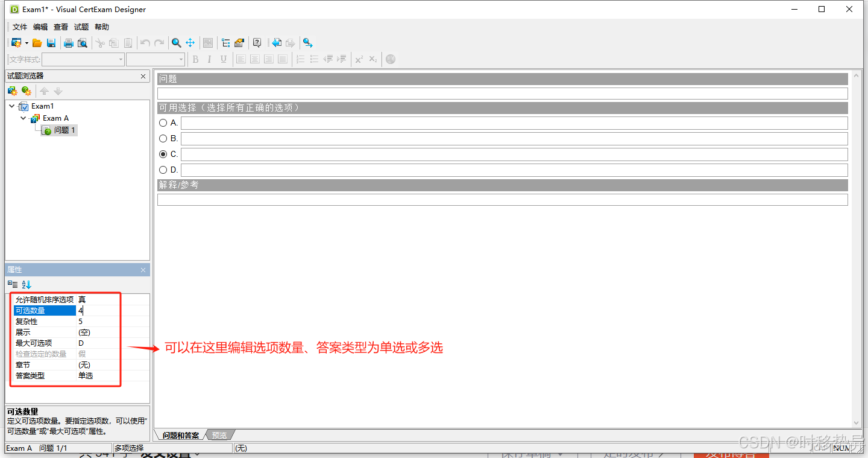The image size is (868, 458).
Task: Select radio button for option C
Action: (163, 154)
